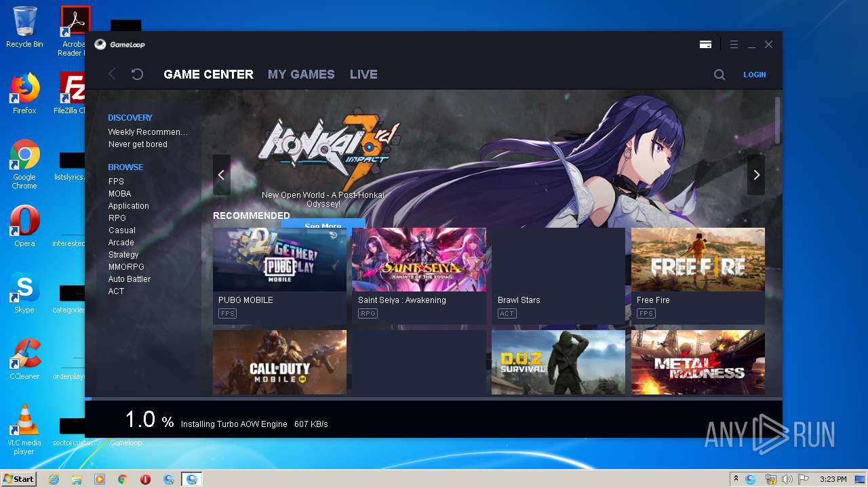Viewport: 868px width, 488px height.
Task: Open the Call of Duty Mobile thumbnail
Action: 279,362
